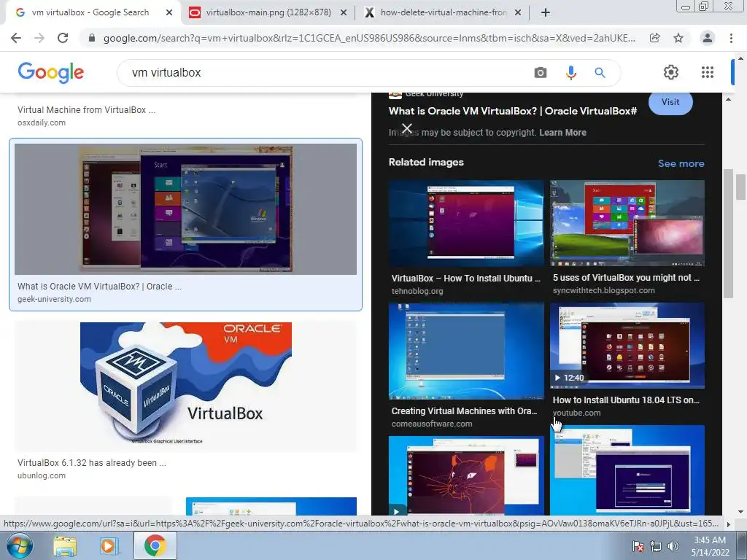
Task: Launch Windows Media Player from taskbar
Action: [108, 545]
